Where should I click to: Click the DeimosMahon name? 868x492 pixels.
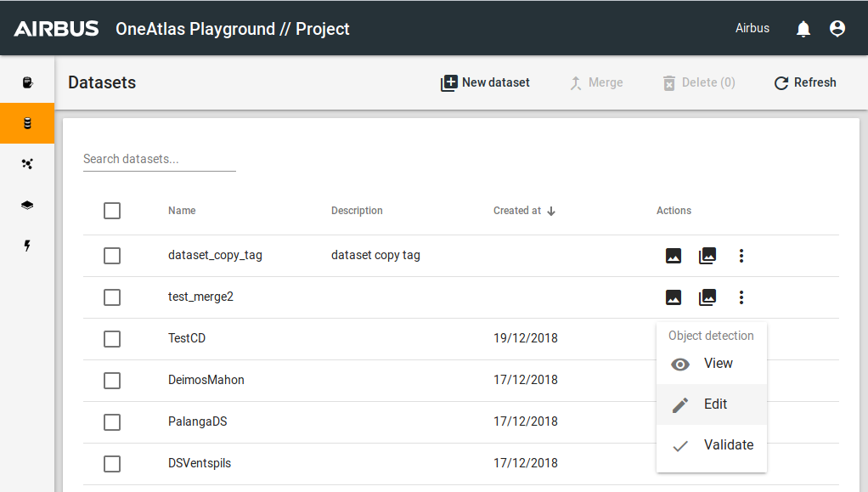(x=206, y=380)
